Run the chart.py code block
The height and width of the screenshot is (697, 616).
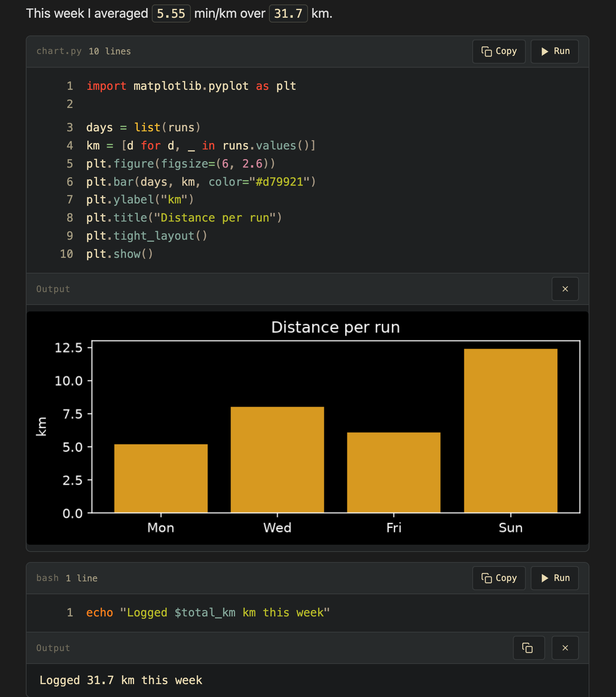[554, 52]
